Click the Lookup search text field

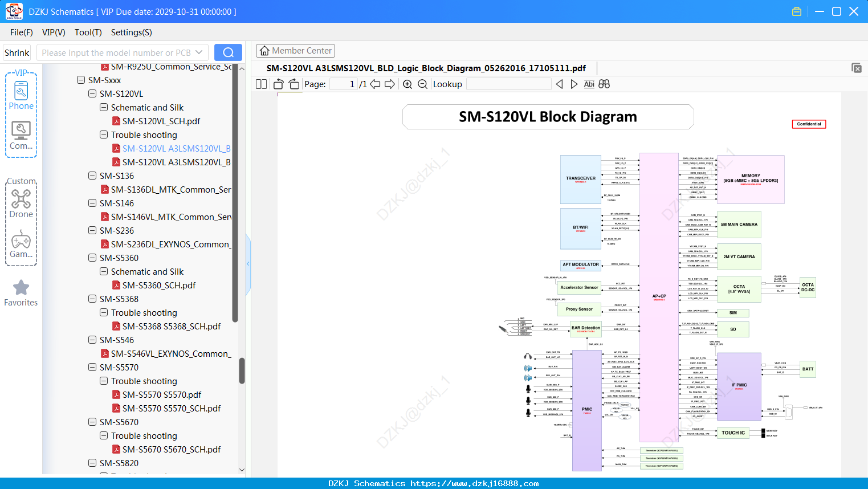tap(508, 84)
